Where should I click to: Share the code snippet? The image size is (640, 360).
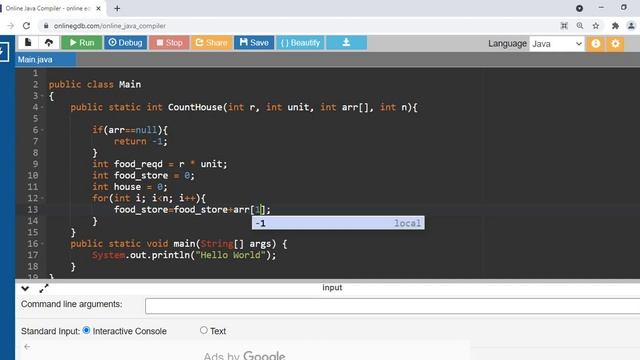pyautogui.click(x=211, y=43)
